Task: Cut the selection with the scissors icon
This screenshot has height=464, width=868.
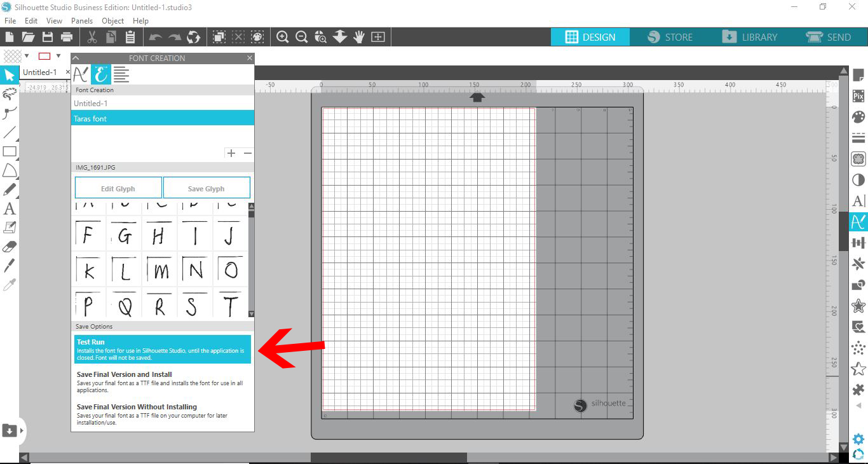Action: point(92,37)
